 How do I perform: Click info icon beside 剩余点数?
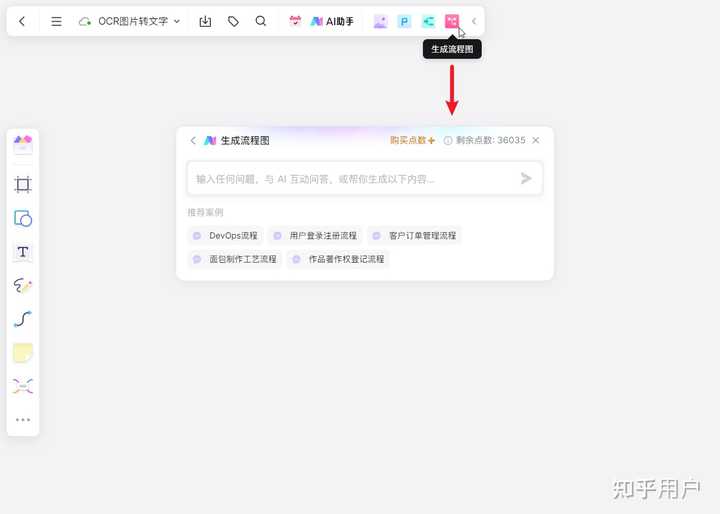[x=448, y=141]
